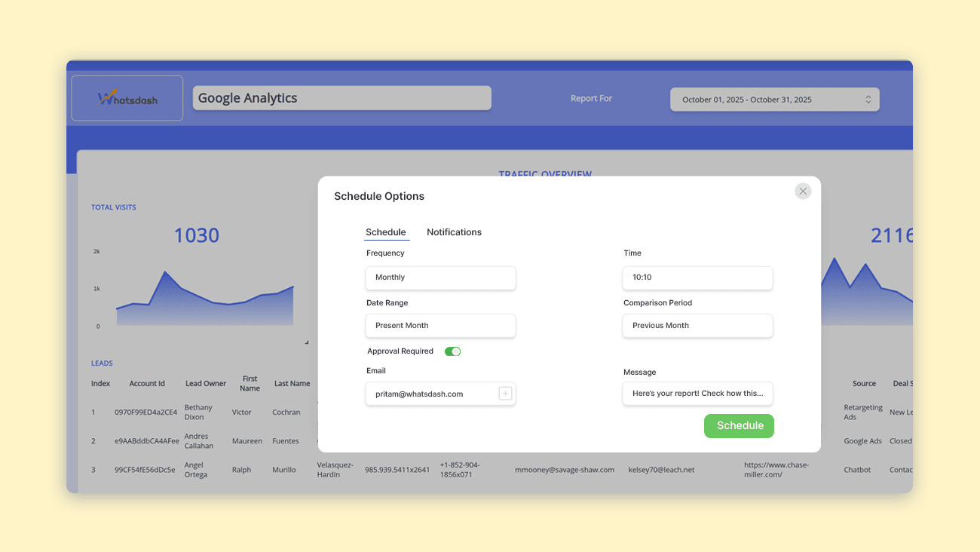This screenshot has width=980, height=552.
Task: Select the Schedule tab
Action: (x=386, y=232)
